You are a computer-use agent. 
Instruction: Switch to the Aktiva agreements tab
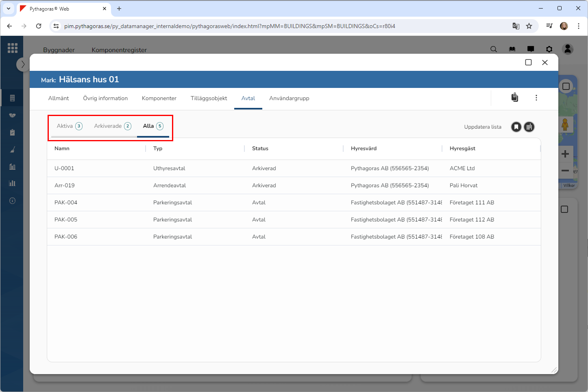[69, 126]
